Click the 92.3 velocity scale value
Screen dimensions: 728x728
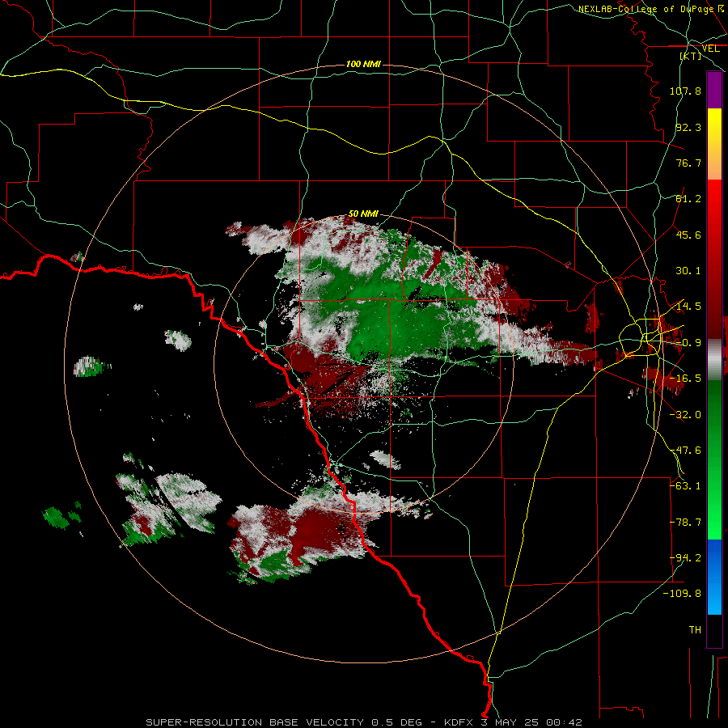pos(688,127)
